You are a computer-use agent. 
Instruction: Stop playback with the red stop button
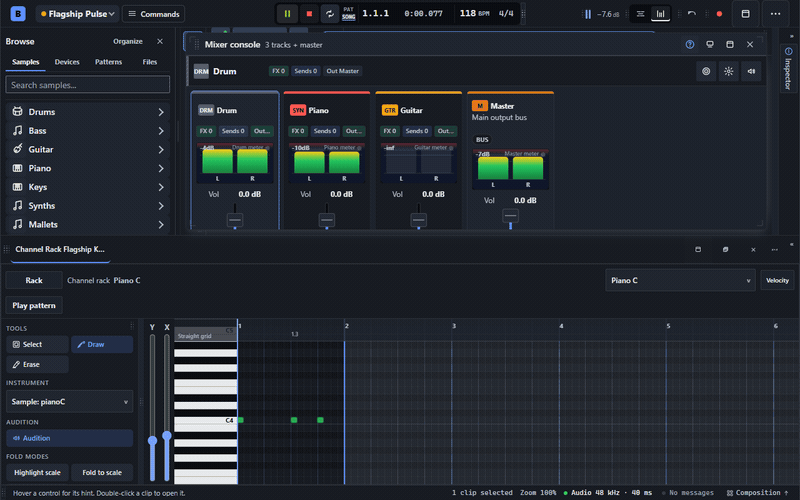(309, 14)
